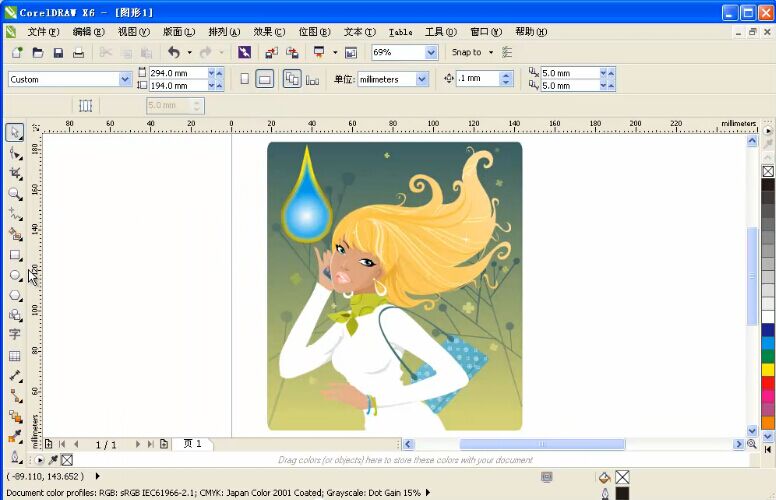
Task: Open the zoom level 69% dropdown
Action: coord(431,52)
